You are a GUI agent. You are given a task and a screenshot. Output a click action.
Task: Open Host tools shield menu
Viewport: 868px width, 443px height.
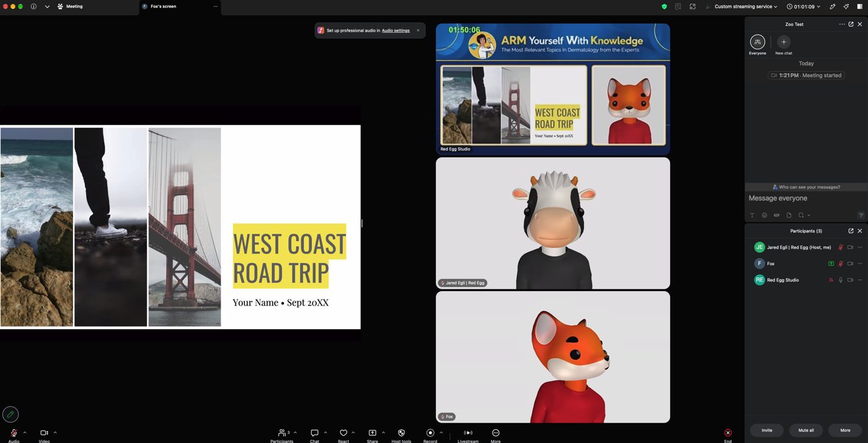tap(401, 435)
